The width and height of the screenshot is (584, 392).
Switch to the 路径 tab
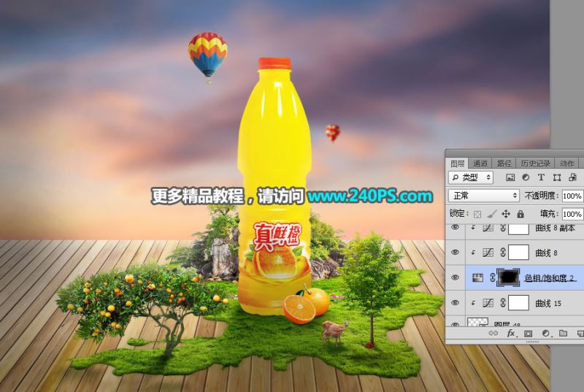point(504,164)
